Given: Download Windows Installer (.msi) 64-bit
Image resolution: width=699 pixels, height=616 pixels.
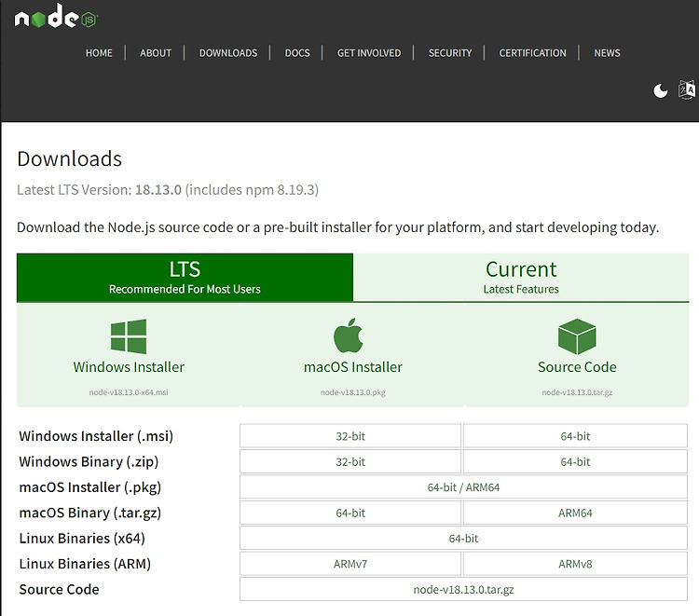Looking at the screenshot, I should 576,436.
